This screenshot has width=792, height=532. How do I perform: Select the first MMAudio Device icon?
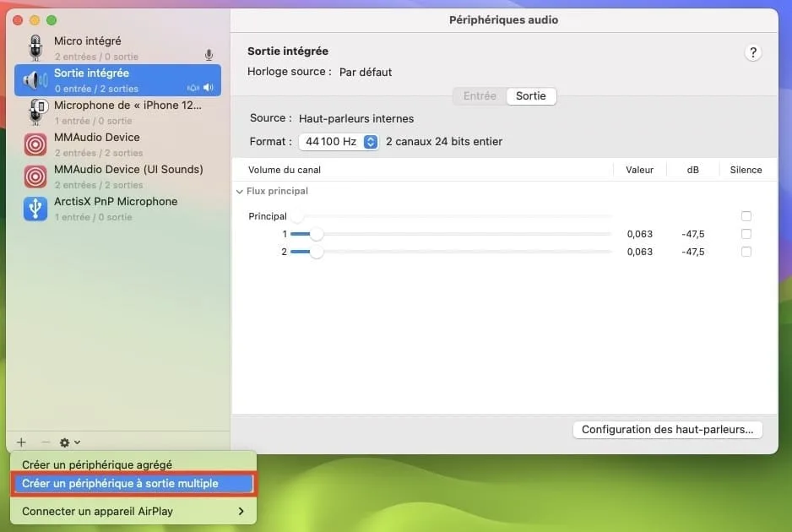pos(35,144)
